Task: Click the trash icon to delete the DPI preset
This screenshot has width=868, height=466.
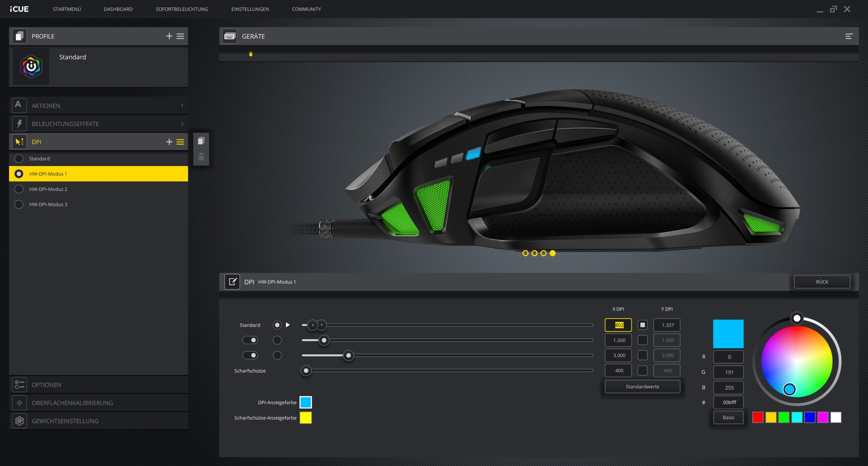Action: 201,157
